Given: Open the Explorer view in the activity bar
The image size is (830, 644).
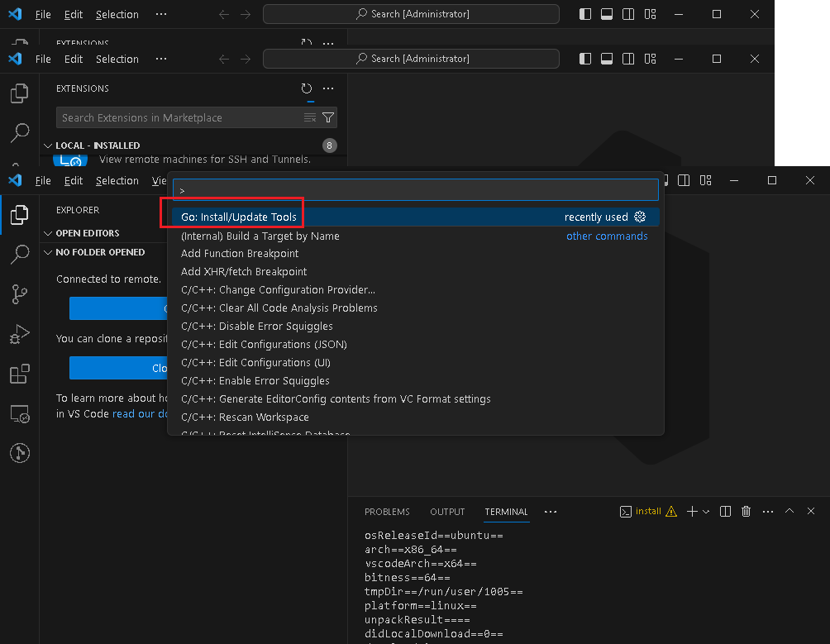Looking at the screenshot, I should click(x=19, y=215).
